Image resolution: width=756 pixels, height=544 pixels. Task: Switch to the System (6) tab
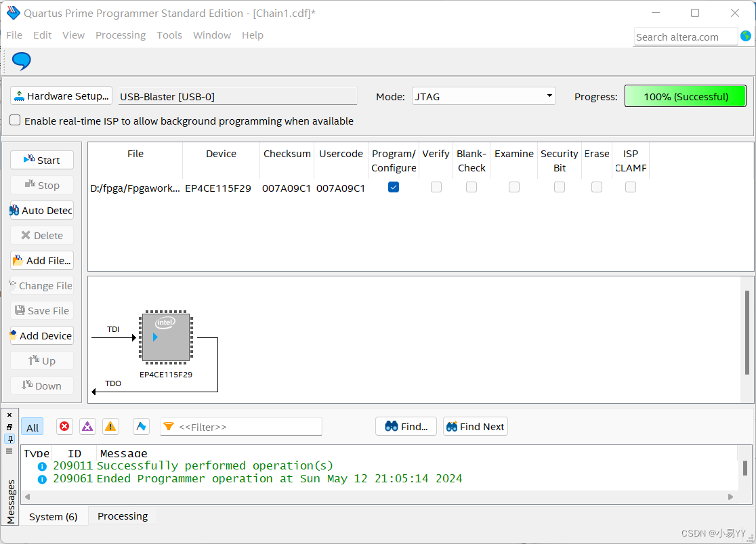coord(53,516)
